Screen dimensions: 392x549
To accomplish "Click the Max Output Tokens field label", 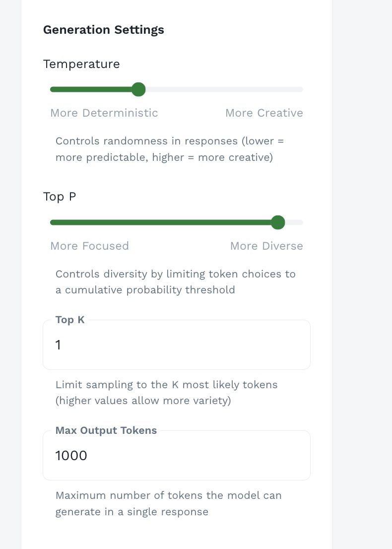I will click(106, 431).
